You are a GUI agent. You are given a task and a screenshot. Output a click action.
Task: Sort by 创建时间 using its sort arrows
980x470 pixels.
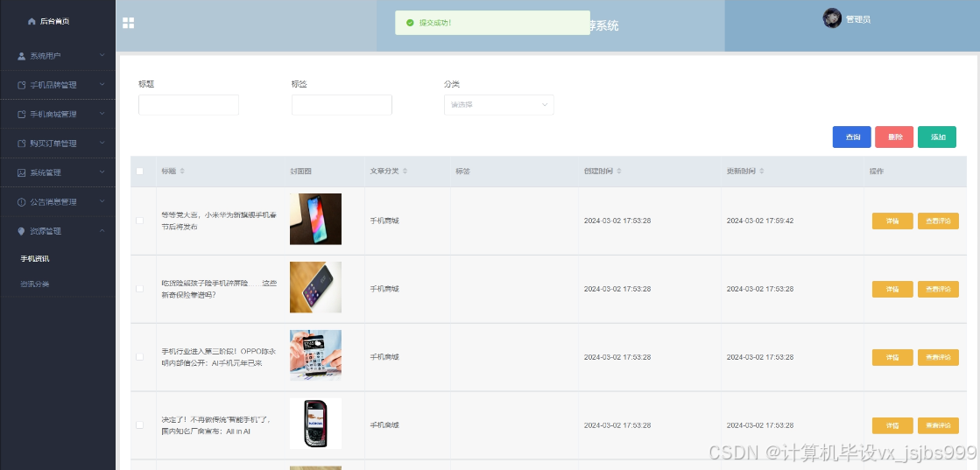pyautogui.click(x=618, y=172)
